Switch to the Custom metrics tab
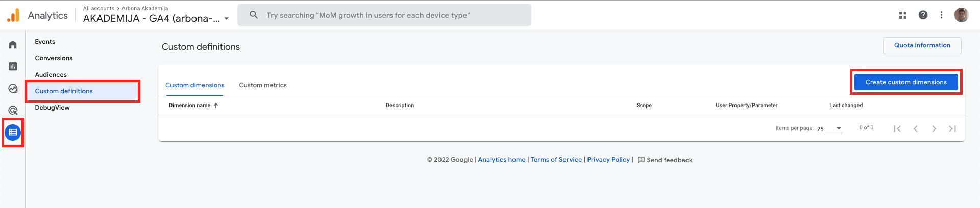The image size is (980, 208). point(263,85)
